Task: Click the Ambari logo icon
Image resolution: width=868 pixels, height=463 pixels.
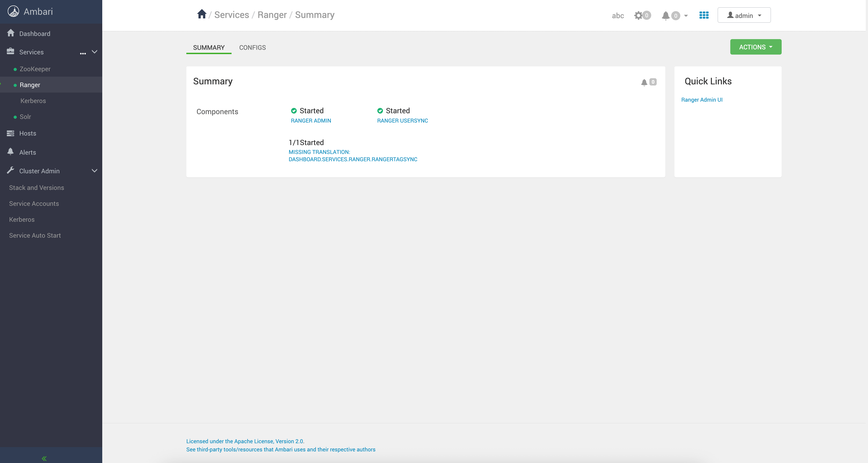Action: click(13, 11)
